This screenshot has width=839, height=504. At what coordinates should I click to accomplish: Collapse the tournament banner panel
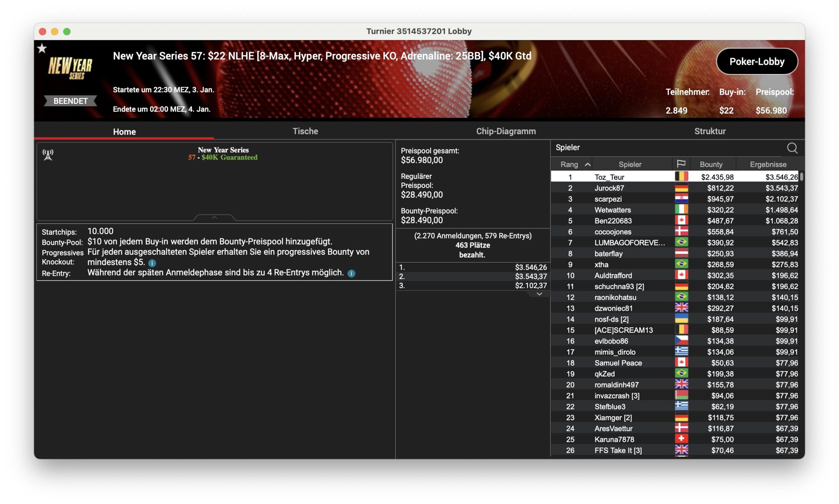point(214,217)
